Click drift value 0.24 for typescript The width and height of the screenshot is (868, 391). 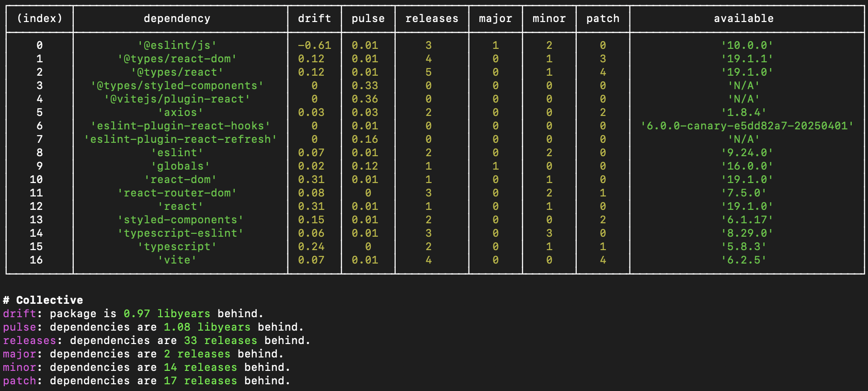311,247
